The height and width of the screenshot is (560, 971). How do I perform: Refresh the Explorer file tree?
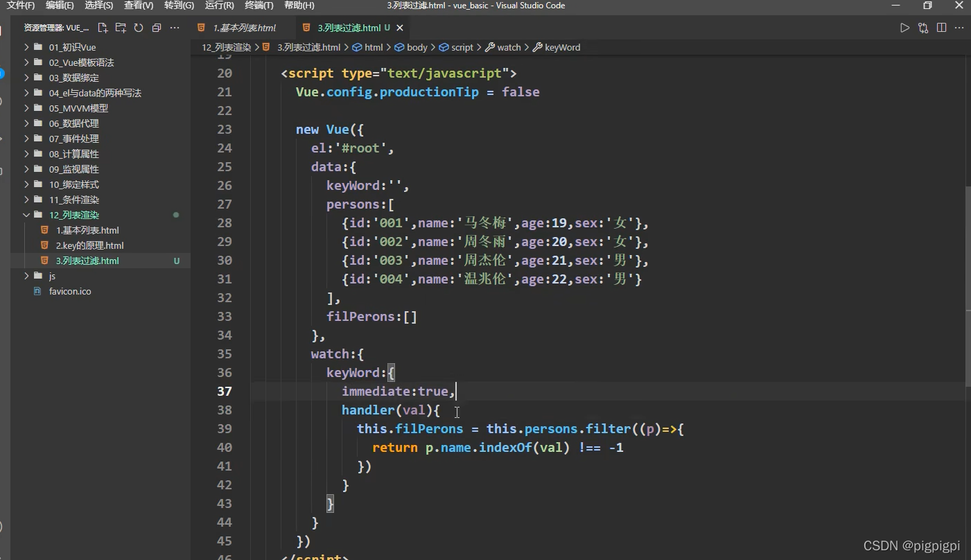tap(139, 28)
